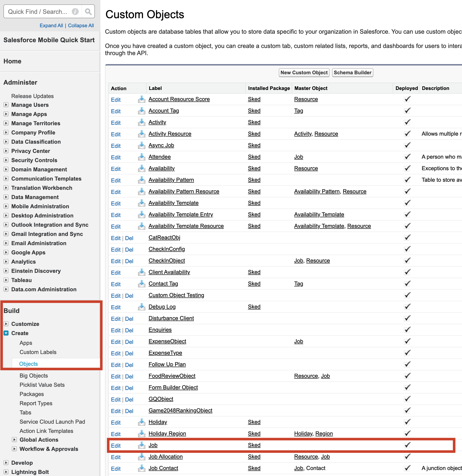Click the New Custom Object button
The image size is (462, 476).
tap(304, 72)
